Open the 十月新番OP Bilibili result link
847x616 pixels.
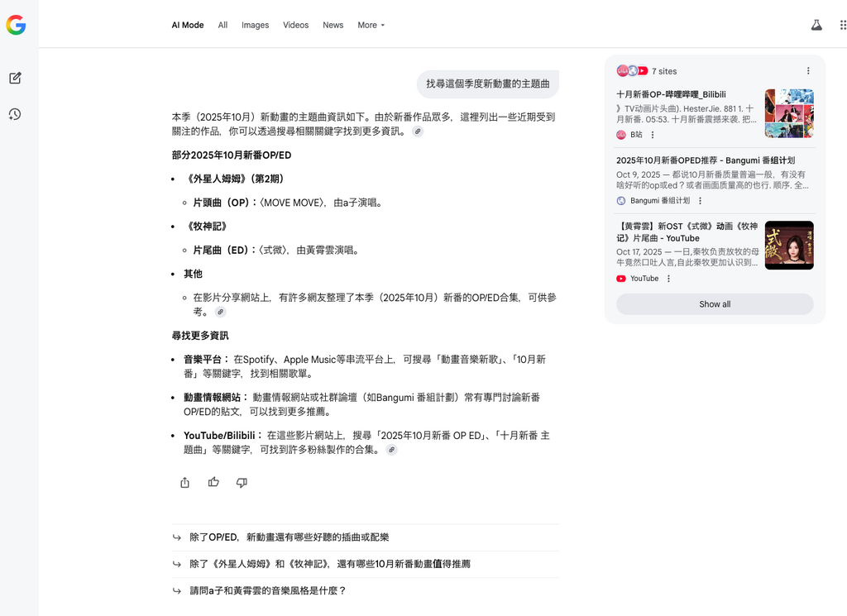[670, 95]
